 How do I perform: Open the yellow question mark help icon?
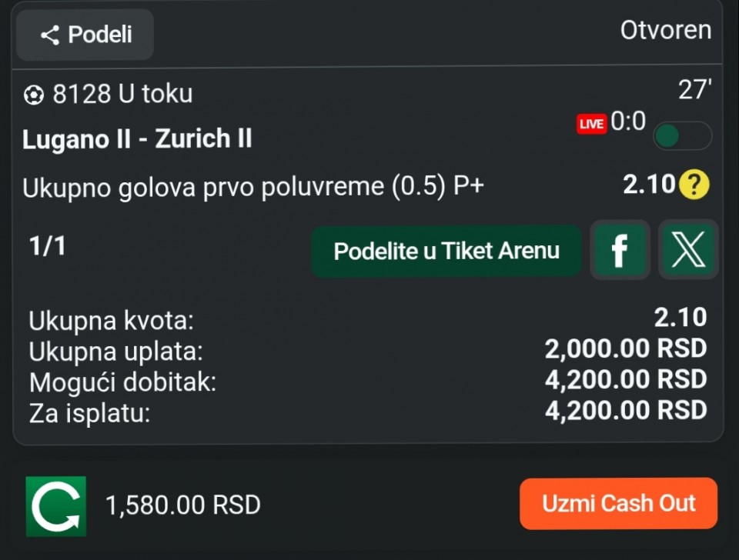coord(694,185)
